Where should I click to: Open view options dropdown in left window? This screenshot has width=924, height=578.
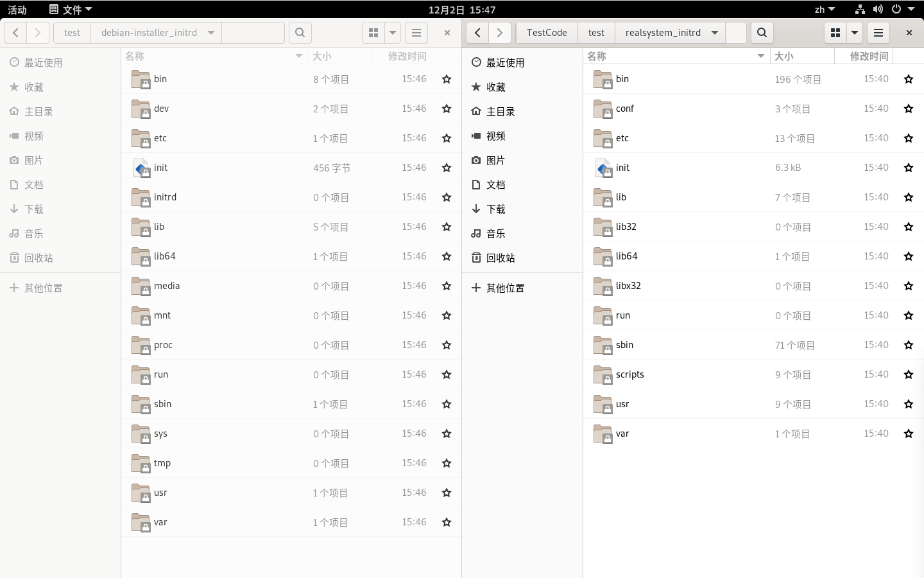point(393,33)
